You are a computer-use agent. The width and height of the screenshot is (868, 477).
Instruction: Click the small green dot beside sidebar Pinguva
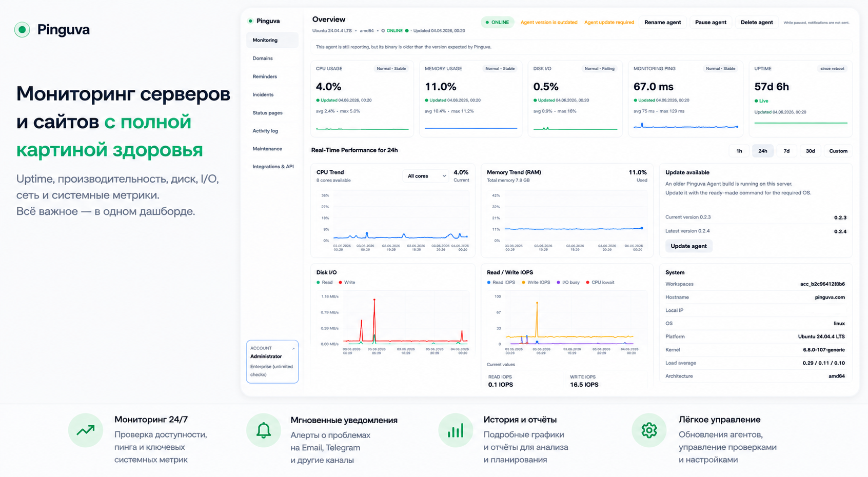tap(250, 21)
